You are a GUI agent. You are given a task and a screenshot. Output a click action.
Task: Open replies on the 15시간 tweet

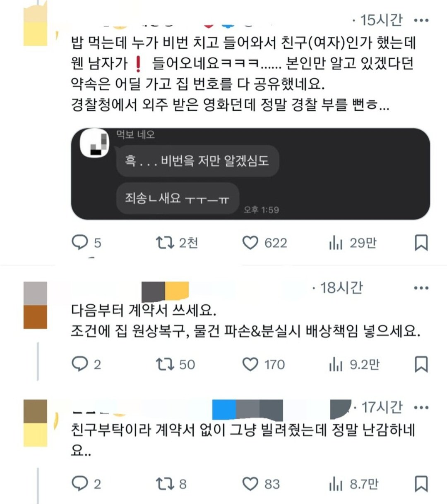pos(86,243)
